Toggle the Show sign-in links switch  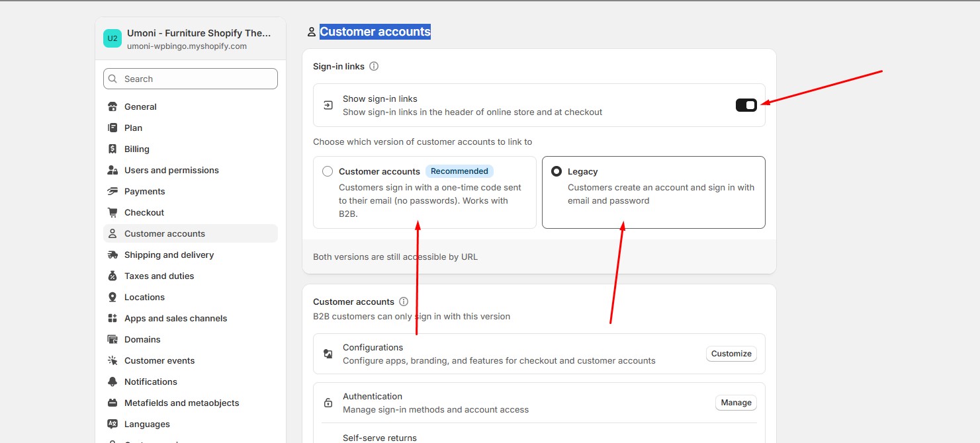coord(746,105)
